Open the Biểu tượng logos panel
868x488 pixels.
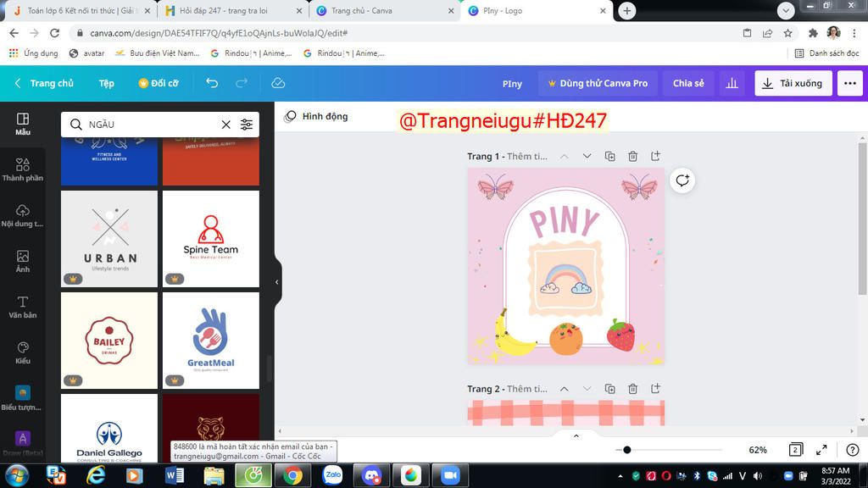pyautogui.click(x=23, y=398)
